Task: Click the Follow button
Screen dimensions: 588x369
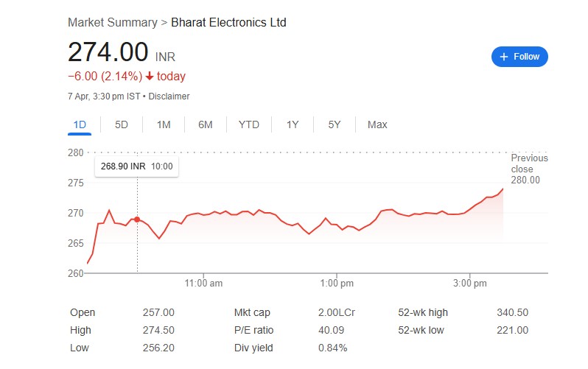Action: pyautogui.click(x=519, y=57)
